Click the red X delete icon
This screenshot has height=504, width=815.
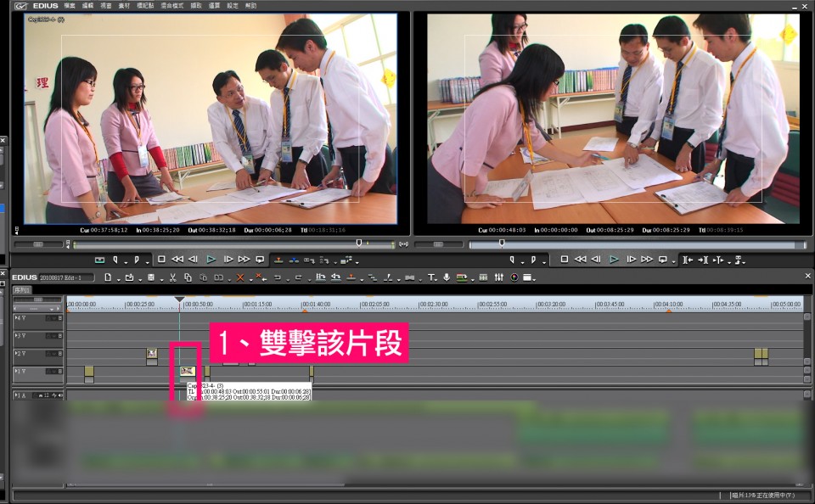pos(240,277)
